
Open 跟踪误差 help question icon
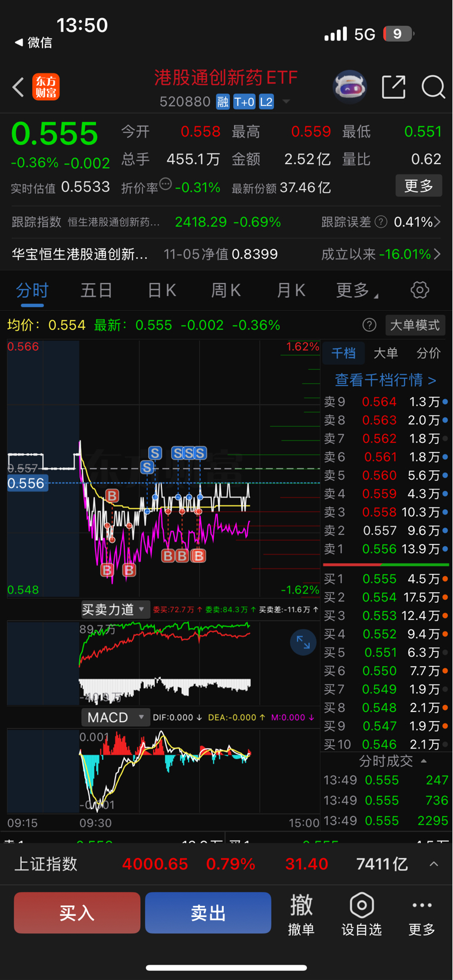click(x=381, y=222)
